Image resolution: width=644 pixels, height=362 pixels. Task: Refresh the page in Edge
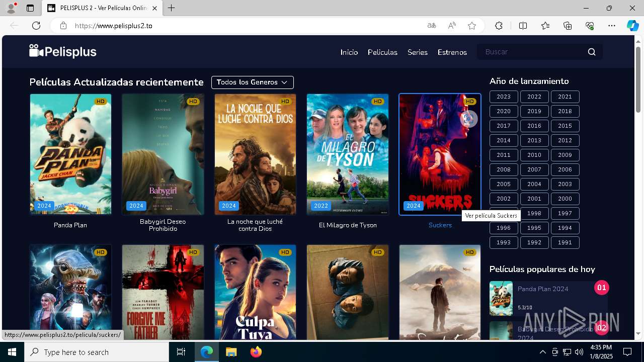click(36, 26)
